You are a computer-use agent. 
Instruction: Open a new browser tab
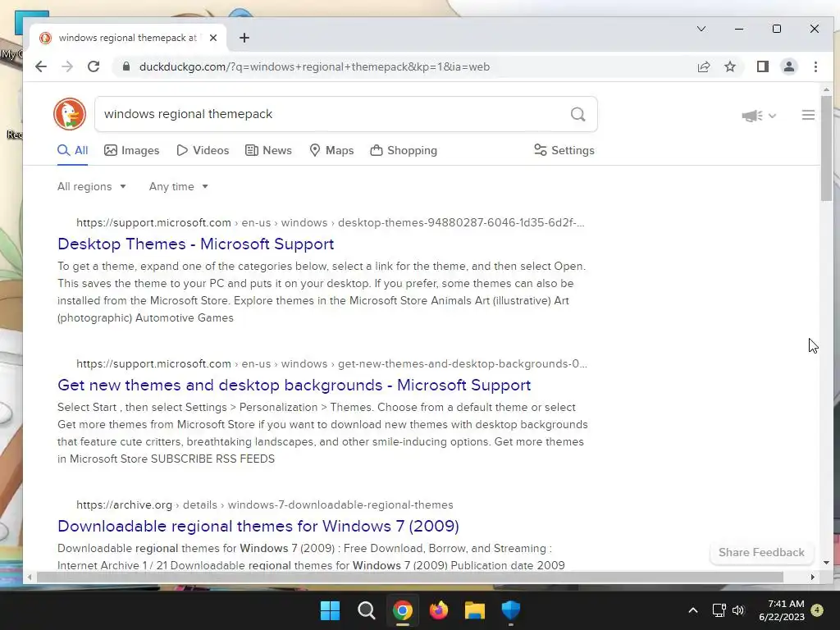(244, 38)
